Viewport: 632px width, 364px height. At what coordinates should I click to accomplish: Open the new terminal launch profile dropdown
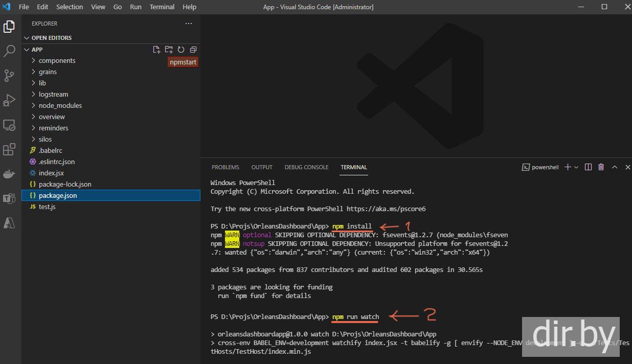click(x=576, y=167)
